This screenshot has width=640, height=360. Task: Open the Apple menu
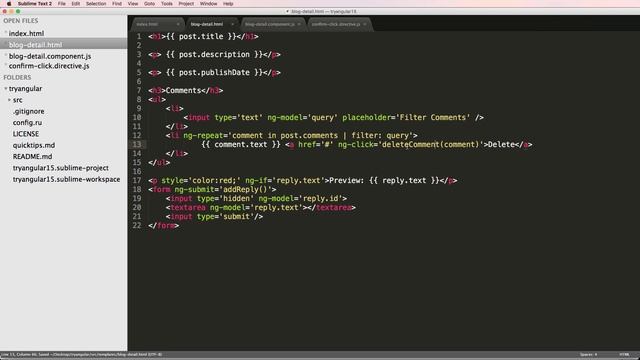click(x=9, y=4)
